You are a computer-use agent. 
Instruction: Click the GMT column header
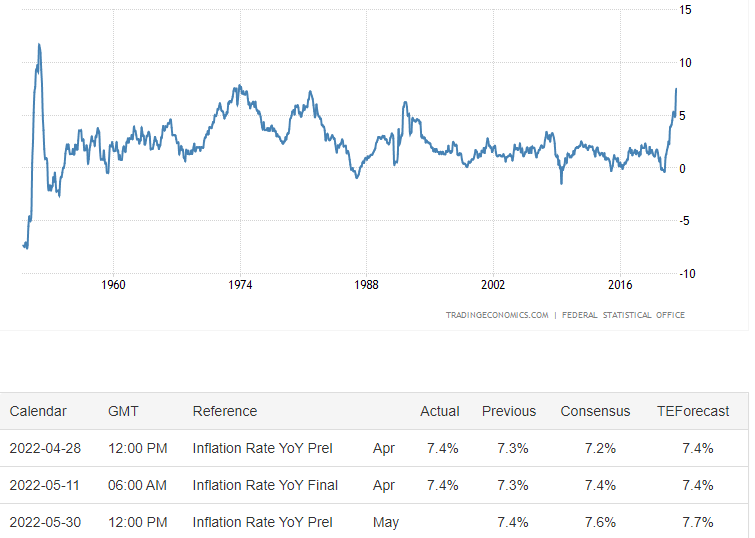pos(123,411)
